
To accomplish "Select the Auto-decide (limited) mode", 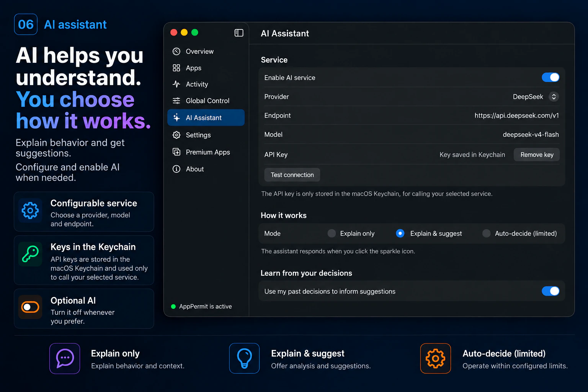I will click(x=487, y=234).
